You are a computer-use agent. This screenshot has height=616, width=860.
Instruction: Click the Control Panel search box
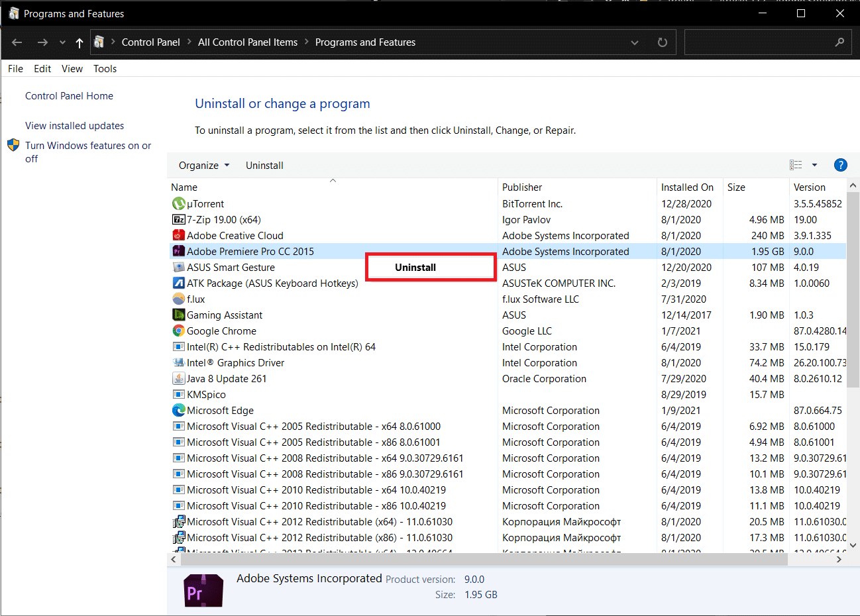coord(759,42)
